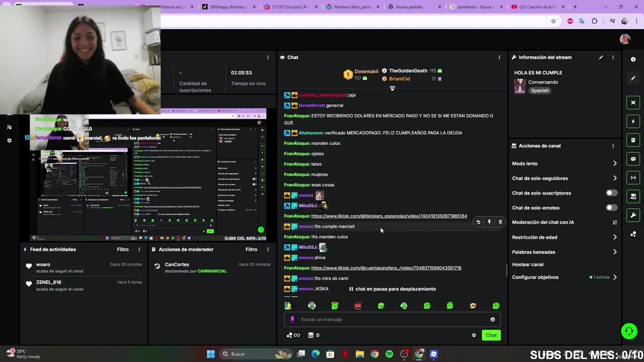Switch to the Nueva pestaña tab
The image size is (644, 362).
coord(415,7)
